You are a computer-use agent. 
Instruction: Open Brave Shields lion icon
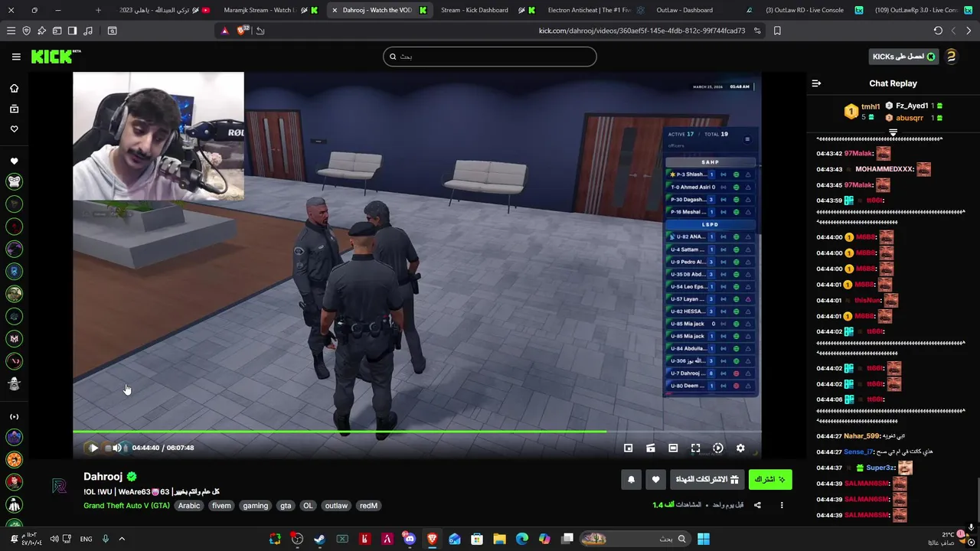[243, 31]
